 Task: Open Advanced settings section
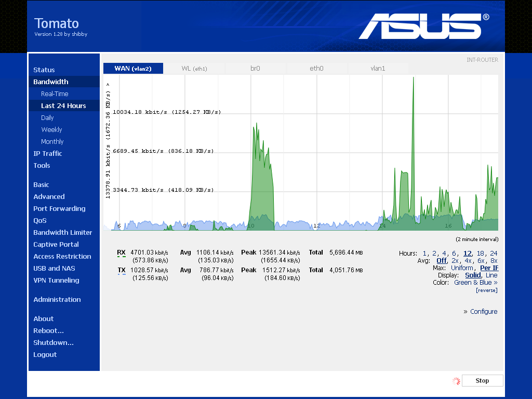(x=49, y=196)
